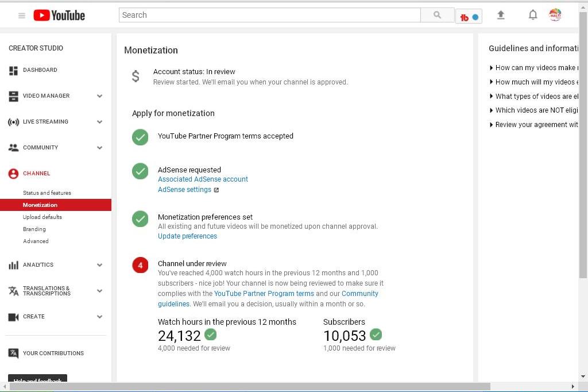
Task: Expand the Live Streaming section chevron
Action: (x=100, y=122)
